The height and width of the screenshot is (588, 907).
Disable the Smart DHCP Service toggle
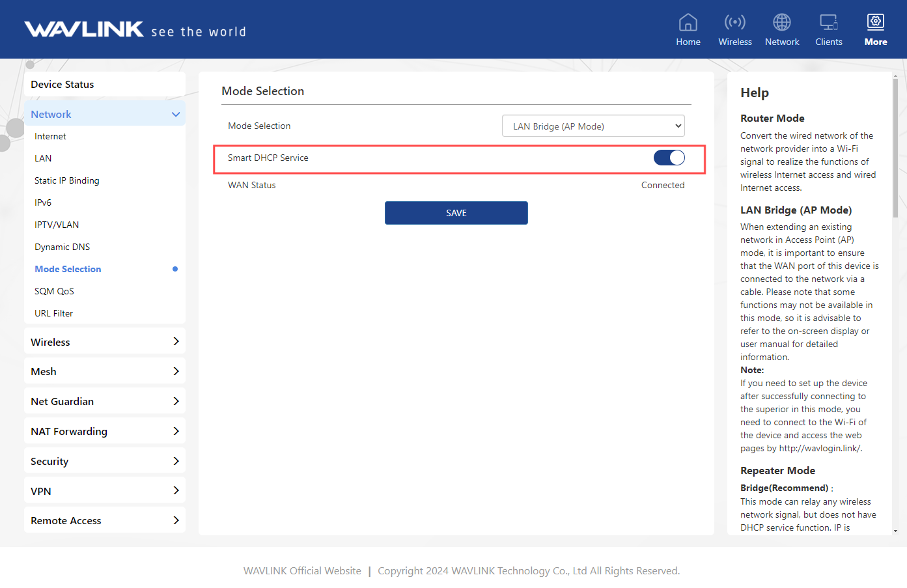click(x=669, y=158)
